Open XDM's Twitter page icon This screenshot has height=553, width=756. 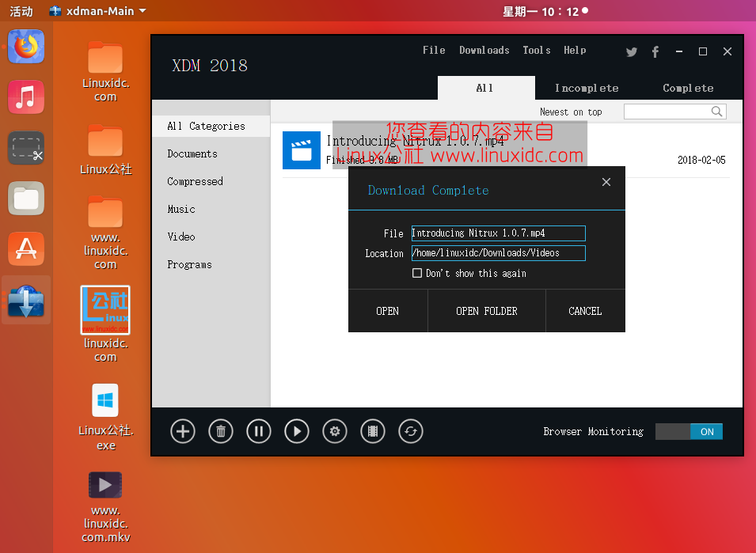pos(631,51)
